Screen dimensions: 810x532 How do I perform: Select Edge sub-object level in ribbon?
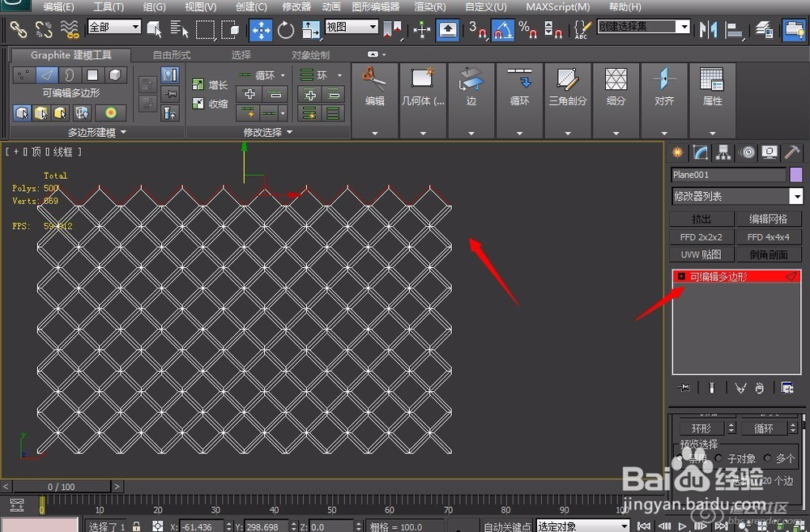46,74
